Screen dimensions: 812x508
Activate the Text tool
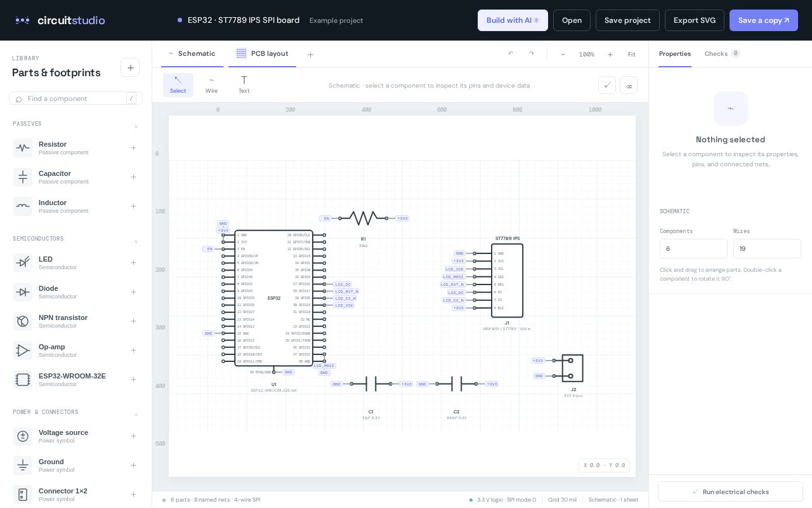click(x=244, y=85)
